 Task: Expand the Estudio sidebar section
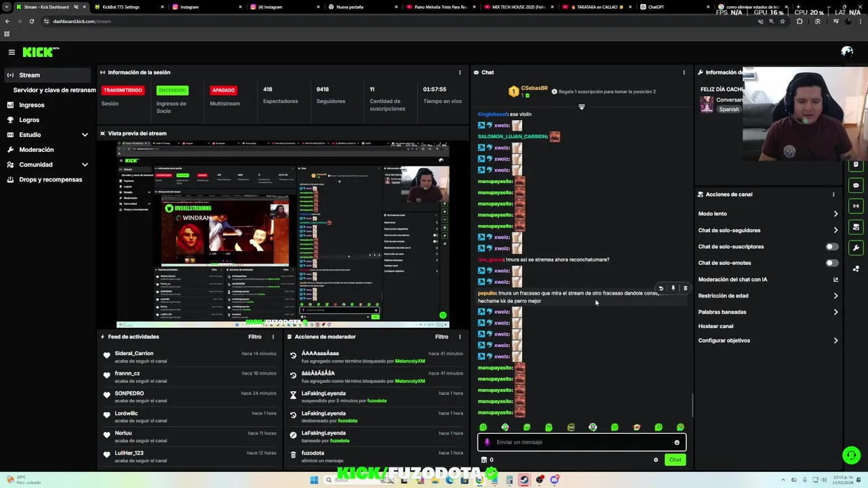[x=85, y=135]
